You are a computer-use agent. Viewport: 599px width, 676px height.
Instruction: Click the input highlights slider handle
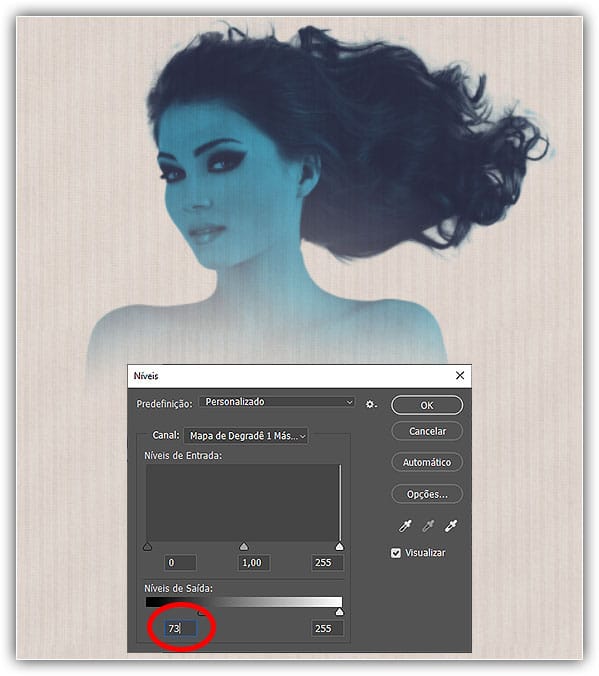(340, 547)
